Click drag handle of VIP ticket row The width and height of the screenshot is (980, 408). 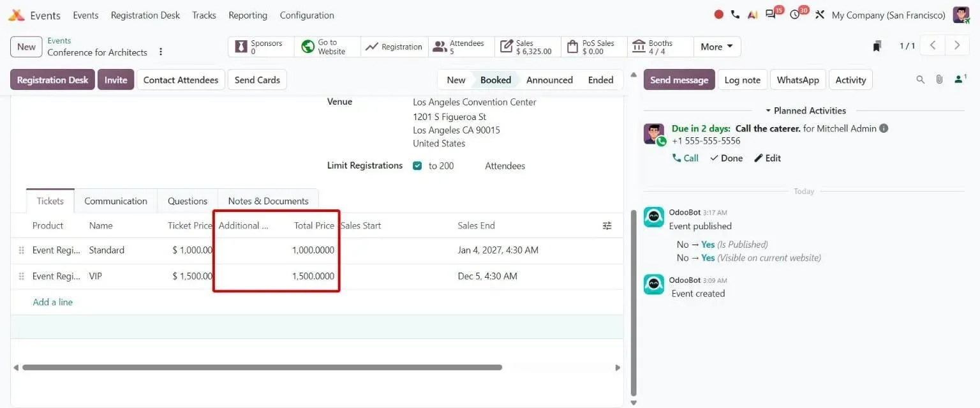pyautogui.click(x=22, y=276)
